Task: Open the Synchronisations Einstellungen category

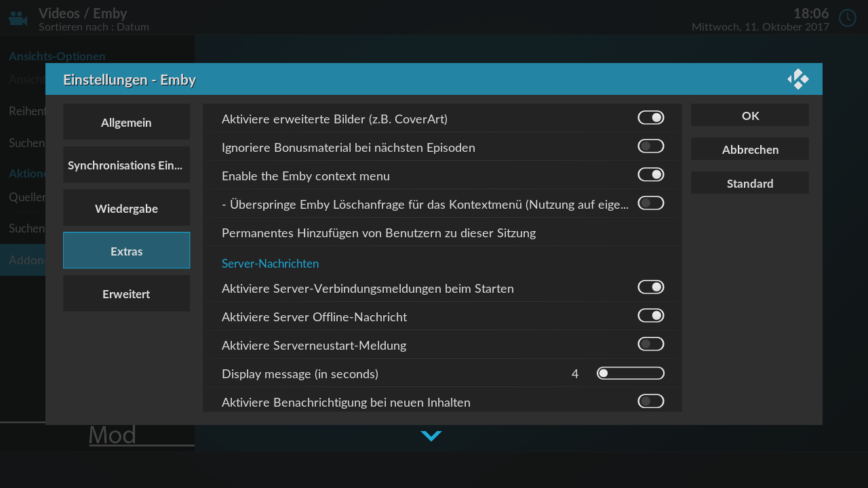Action: tap(126, 165)
